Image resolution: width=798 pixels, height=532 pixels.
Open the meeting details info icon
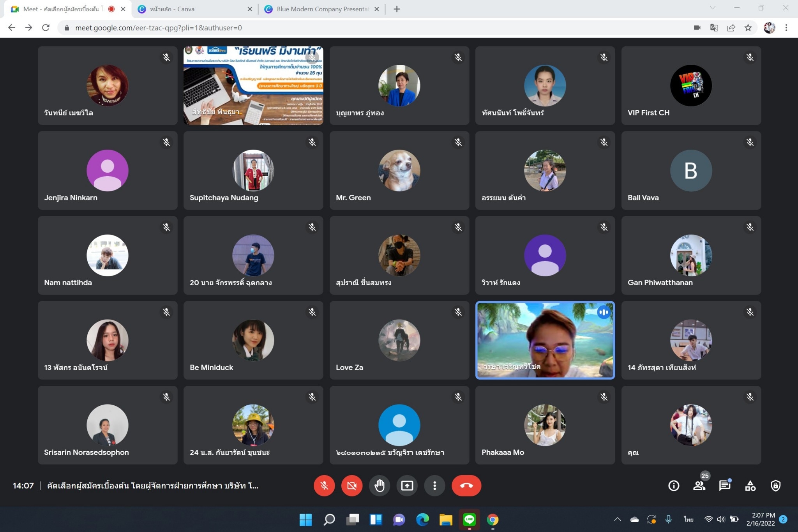tap(674, 486)
